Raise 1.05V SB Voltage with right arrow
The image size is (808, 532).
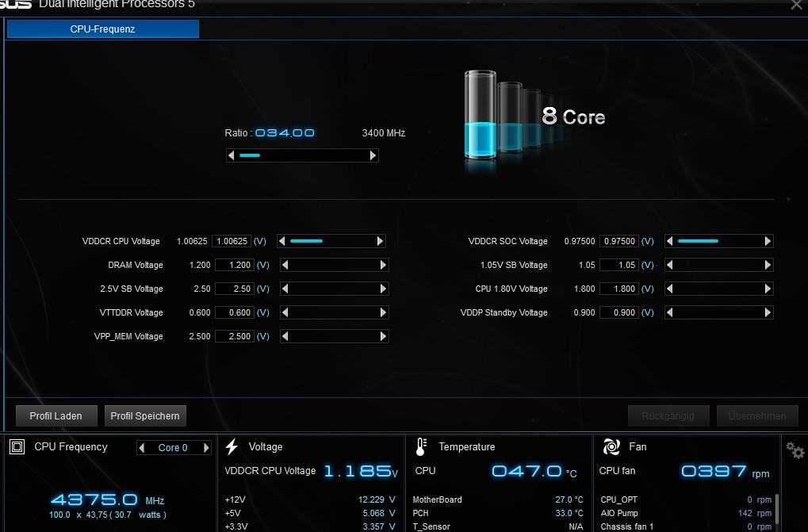coord(768,265)
